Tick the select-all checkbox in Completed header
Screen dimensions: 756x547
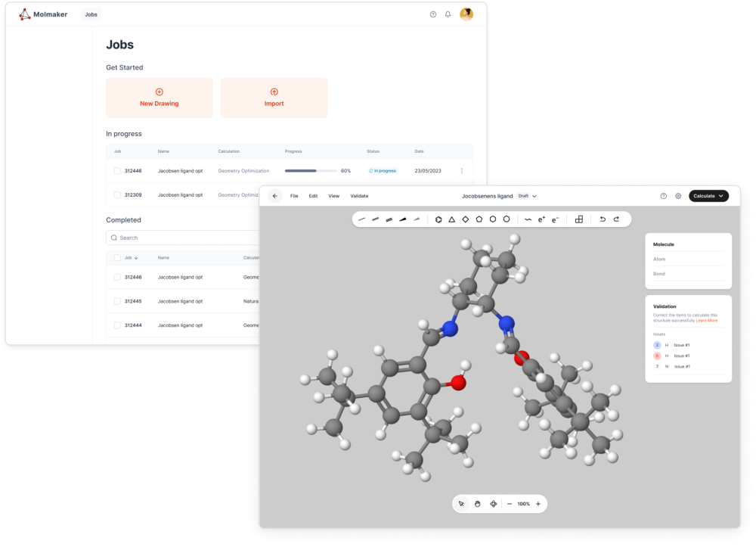click(x=116, y=257)
